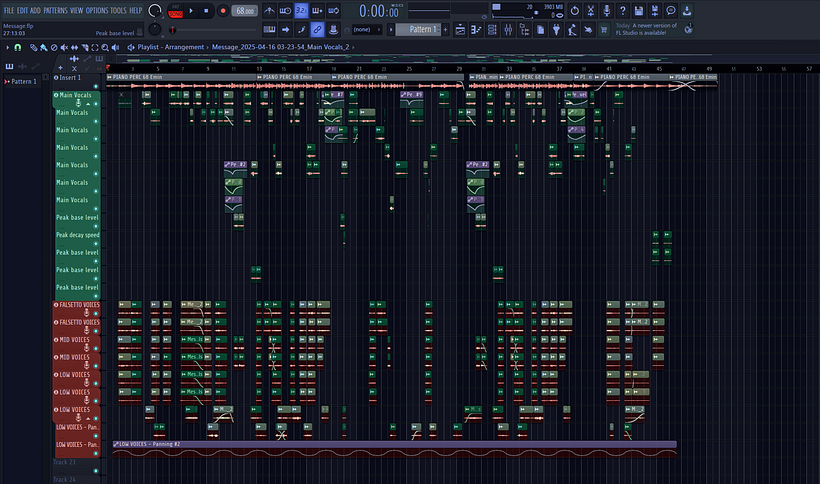This screenshot has width=820, height=484.
Task: Click the FALSETTO VOICES first track header
Action: 77,309
